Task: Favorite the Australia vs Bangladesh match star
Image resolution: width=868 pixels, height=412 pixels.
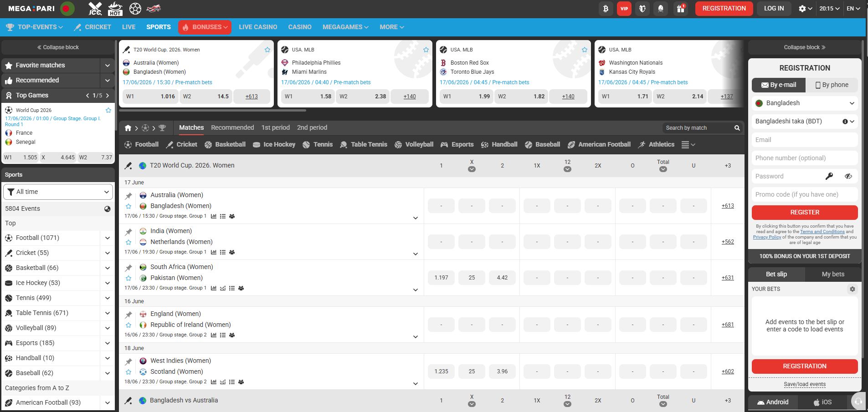Action: (x=128, y=207)
